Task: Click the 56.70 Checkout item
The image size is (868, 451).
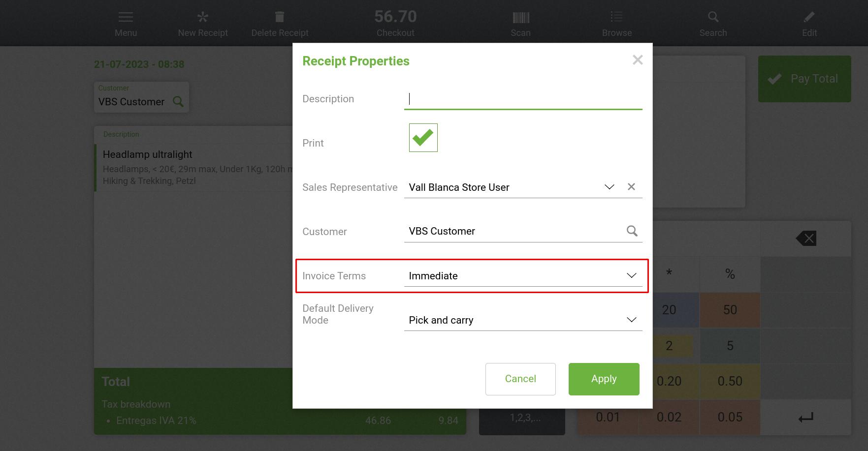Action: (395, 23)
